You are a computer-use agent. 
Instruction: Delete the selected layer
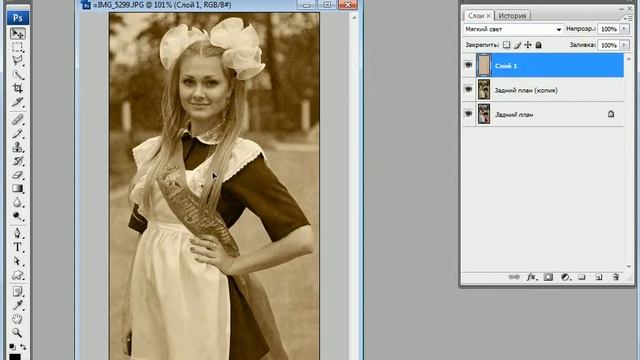pyautogui.click(x=616, y=277)
